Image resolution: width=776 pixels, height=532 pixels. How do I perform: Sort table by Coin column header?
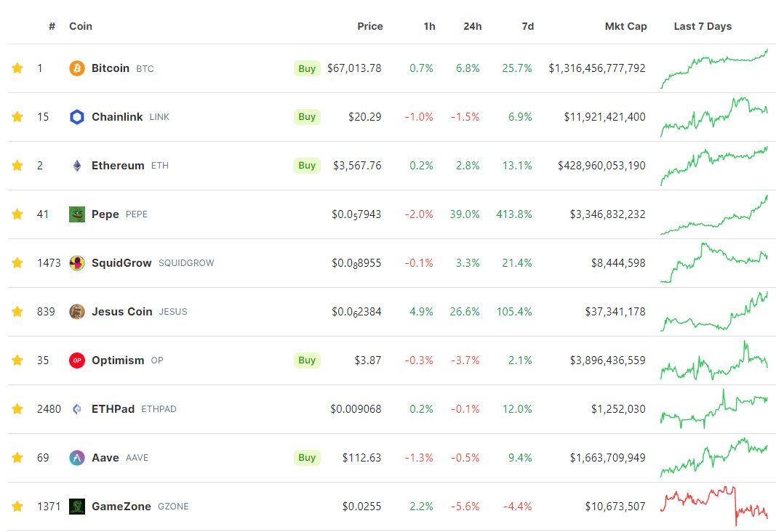tap(81, 26)
